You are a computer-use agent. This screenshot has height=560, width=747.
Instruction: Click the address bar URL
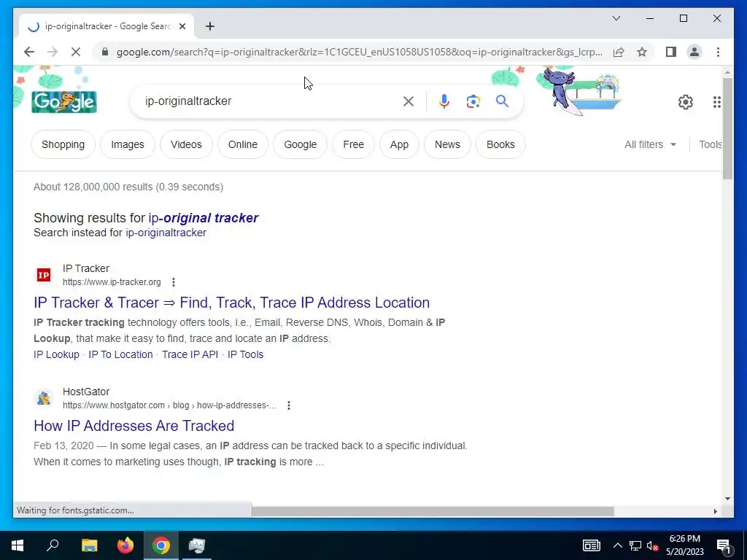pyautogui.click(x=360, y=52)
